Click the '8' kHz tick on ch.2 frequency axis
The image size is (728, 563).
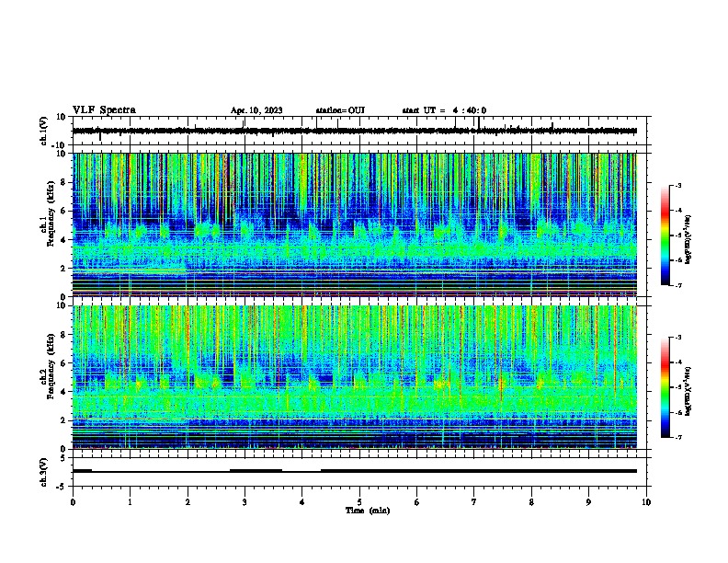tap(63, 335)
